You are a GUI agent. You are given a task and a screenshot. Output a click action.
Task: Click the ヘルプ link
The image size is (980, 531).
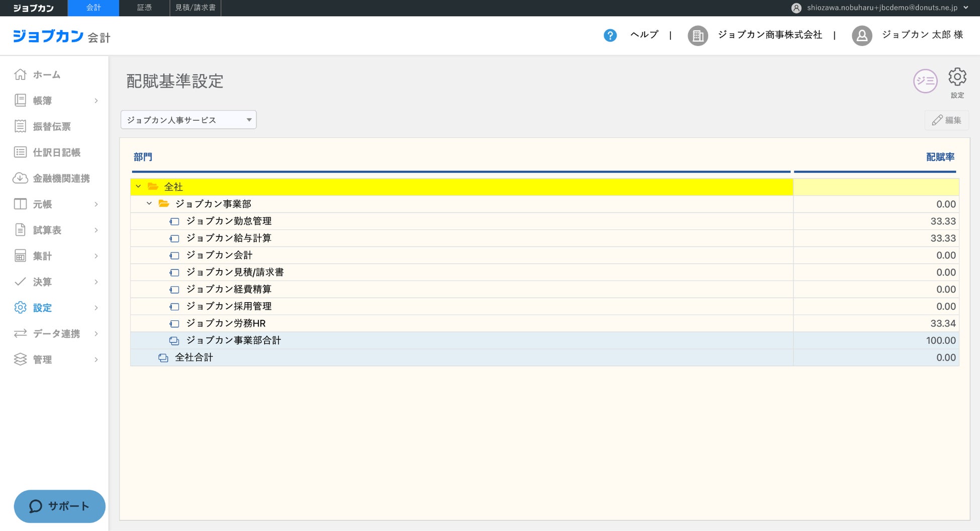pyautogui.click(x=644, y=35)
